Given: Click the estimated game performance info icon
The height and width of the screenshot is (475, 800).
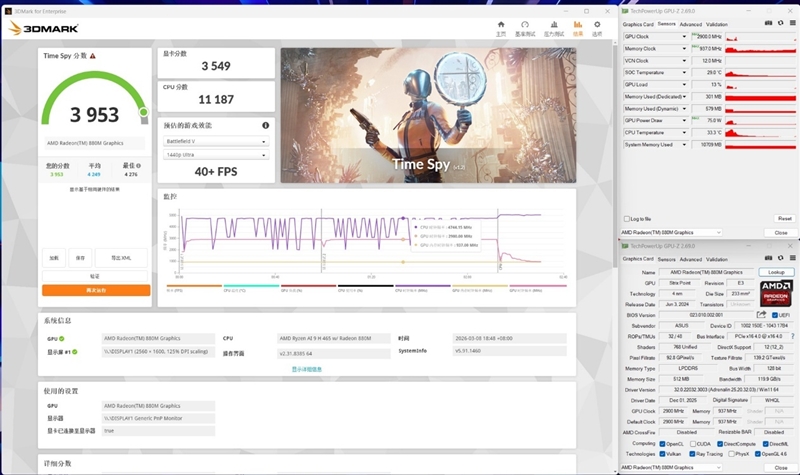Looking at the screenshot, I should click(x=265, y=126).
